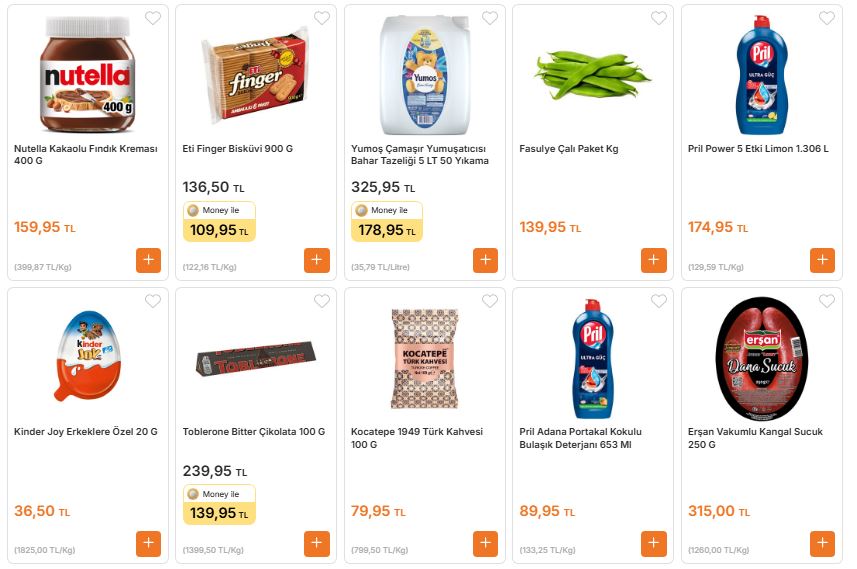Add Yumoş Çamaşır Yumuşatıcısı to cart
The image size is (857, 569).
tap(485, 260)
